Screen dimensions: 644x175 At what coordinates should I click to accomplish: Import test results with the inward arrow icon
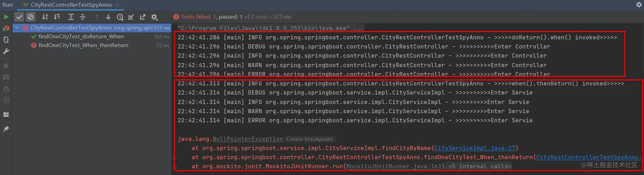(x=131, y=17)
